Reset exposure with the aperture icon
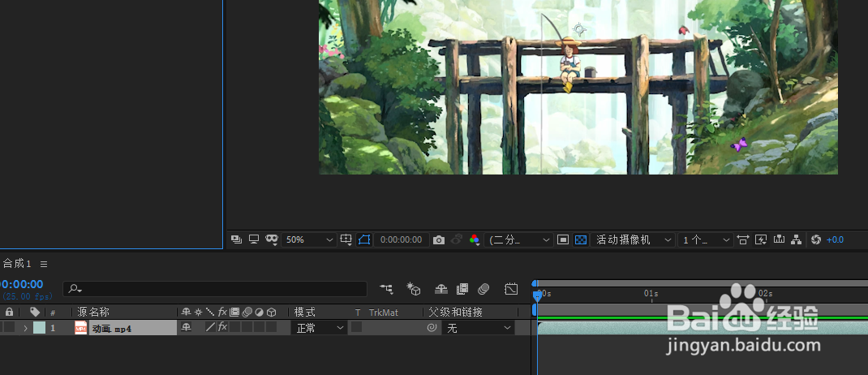Viewport: 868px width, 375px height. (x=815, y=239)
